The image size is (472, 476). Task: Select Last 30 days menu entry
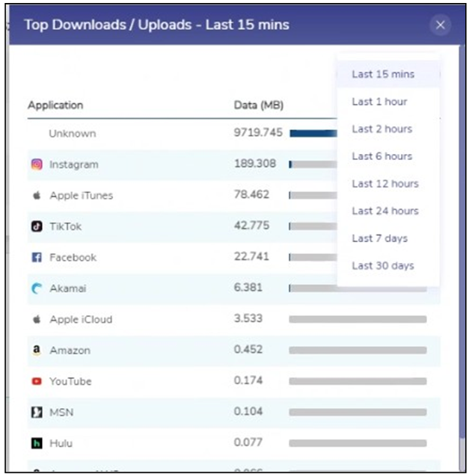tap(383, 266)
